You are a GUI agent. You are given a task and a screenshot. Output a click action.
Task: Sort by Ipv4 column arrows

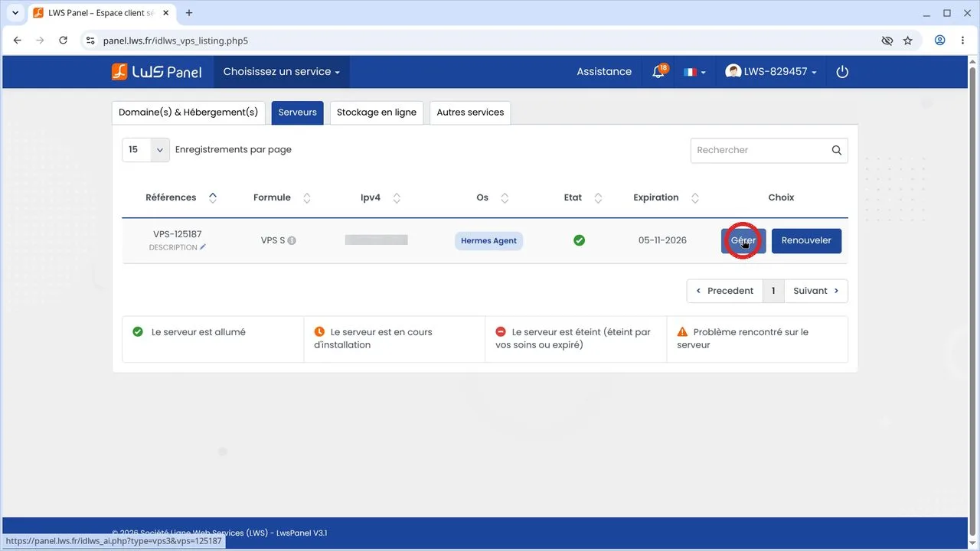coord(397,197)
